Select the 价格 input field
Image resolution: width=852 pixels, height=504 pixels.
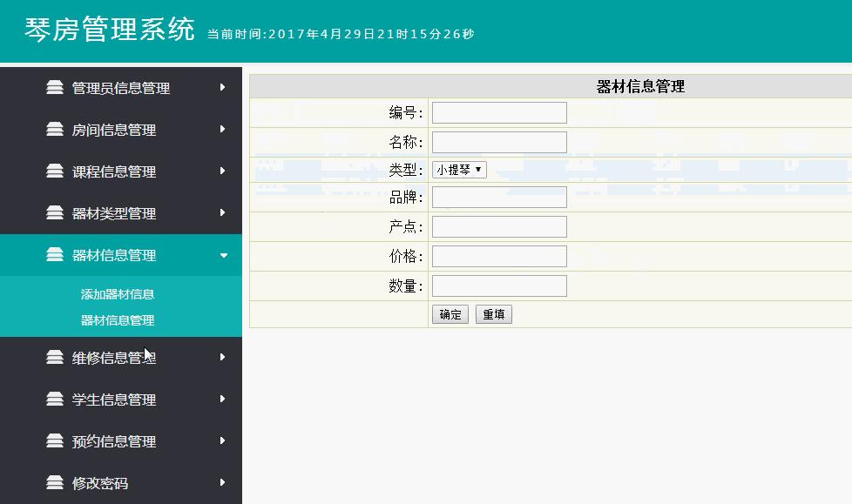point(499,256)
